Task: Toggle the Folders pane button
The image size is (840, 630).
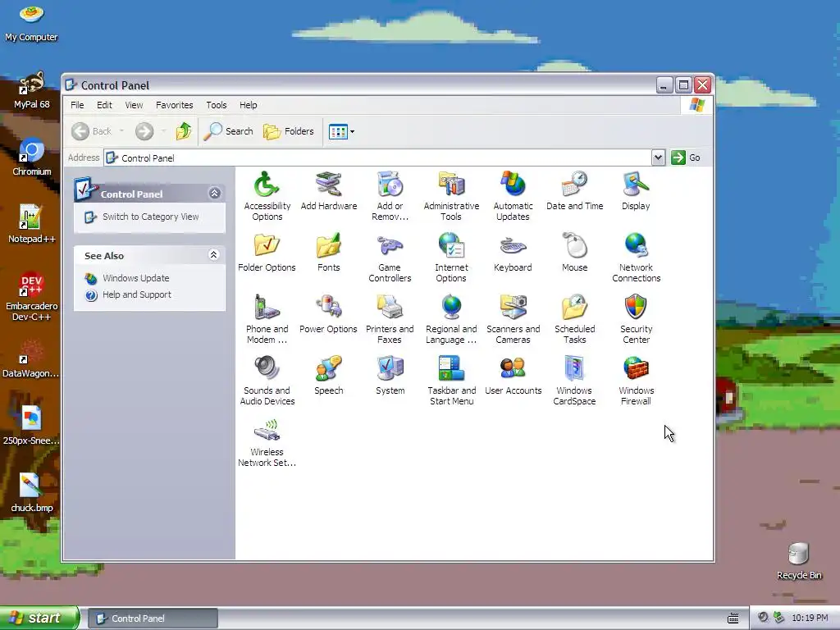Action: click(289, 131)
